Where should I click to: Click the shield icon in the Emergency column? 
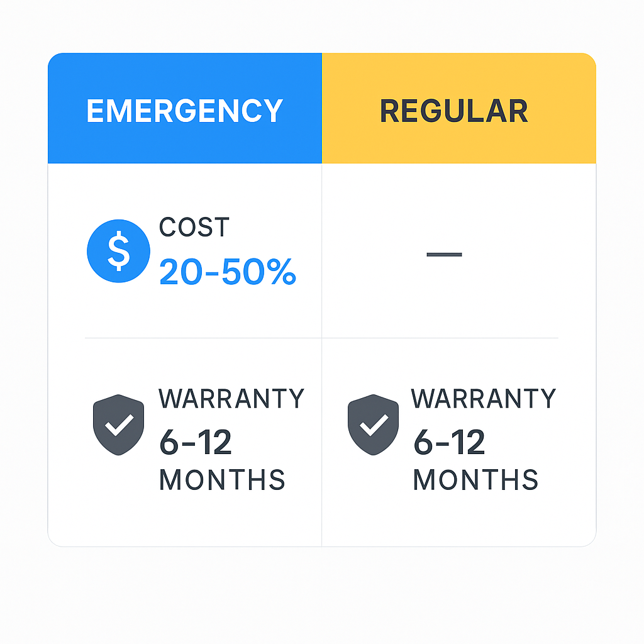pyautogui.click(x=118, y=425)
